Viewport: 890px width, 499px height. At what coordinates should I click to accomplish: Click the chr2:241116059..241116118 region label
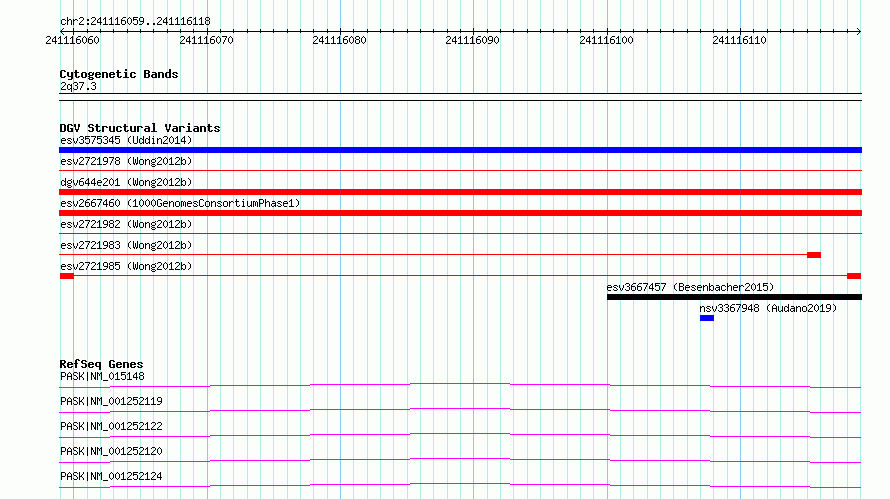135,21
